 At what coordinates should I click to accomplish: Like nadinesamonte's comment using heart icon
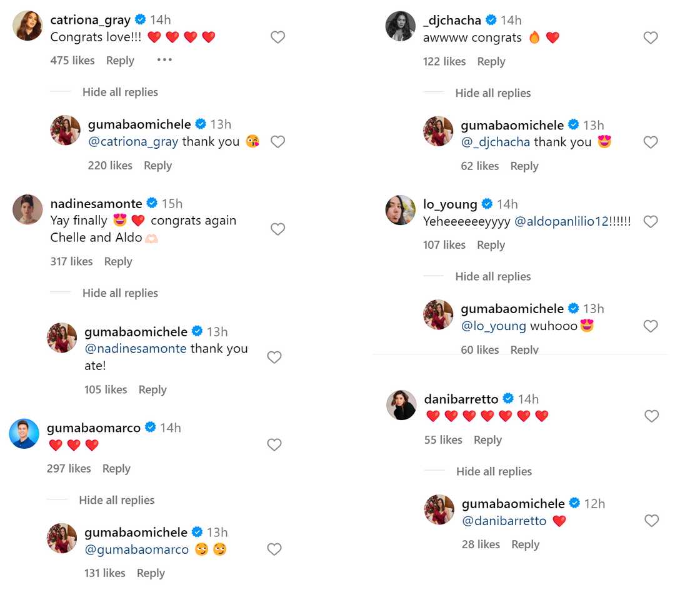277,229
